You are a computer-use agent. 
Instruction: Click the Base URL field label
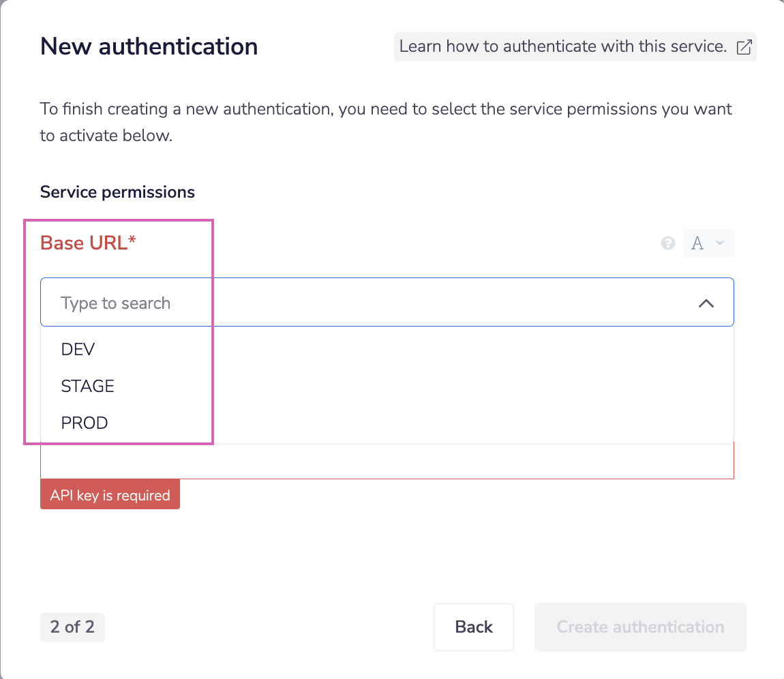click(84, 243)
